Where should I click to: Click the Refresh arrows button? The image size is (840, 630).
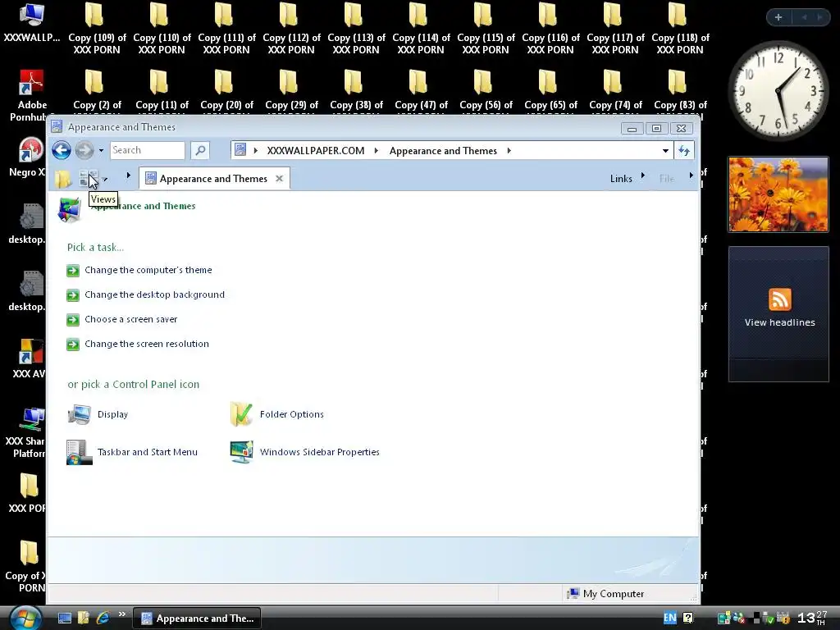684,151
